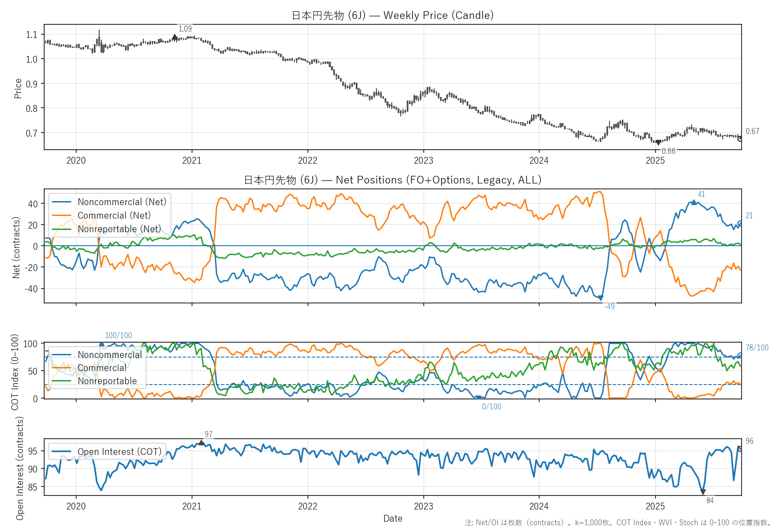Click the open interest high marker at 97
Viewport: 779px width, 532px height.
pyautogui.click(x=201, y=443)
